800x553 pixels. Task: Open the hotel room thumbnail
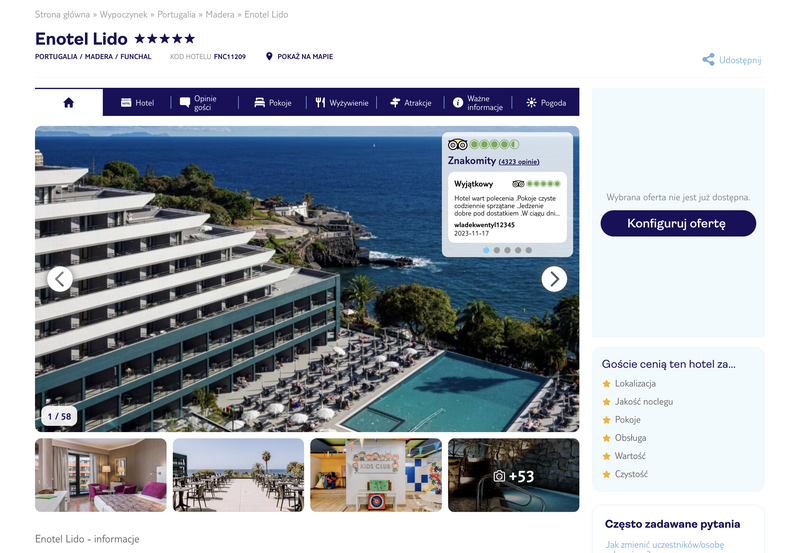point(101,475)
